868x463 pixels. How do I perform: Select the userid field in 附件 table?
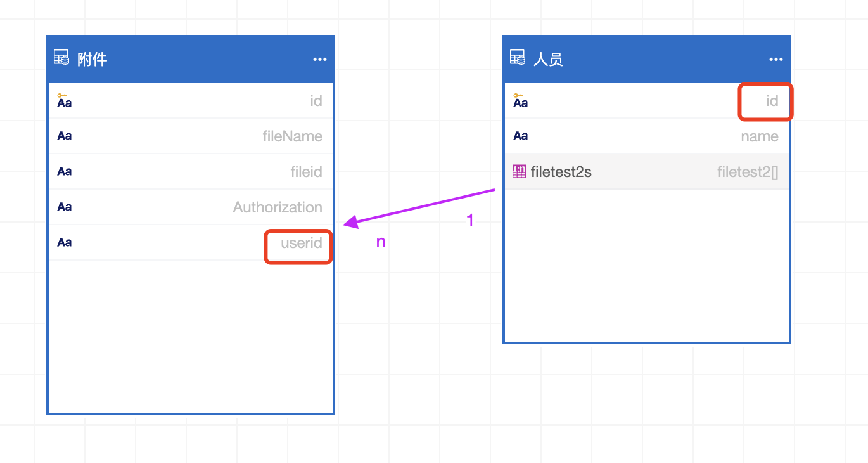coord(301,243)
